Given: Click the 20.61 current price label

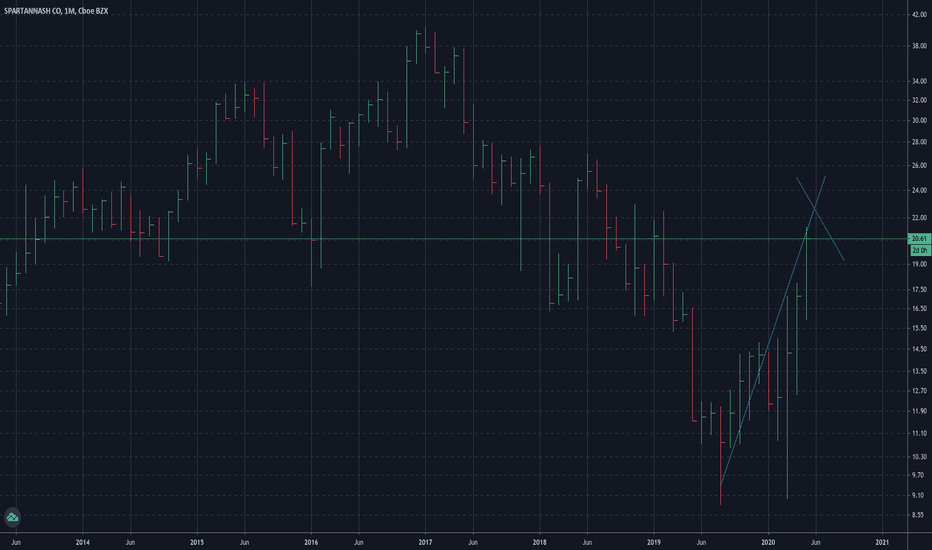Looking at the screenshot, I should pos(919,238).
